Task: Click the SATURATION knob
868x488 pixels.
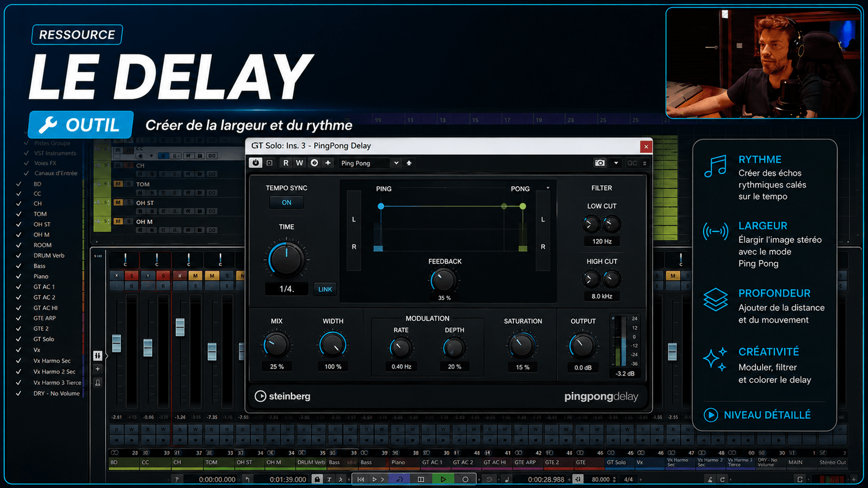Action: 522,345
